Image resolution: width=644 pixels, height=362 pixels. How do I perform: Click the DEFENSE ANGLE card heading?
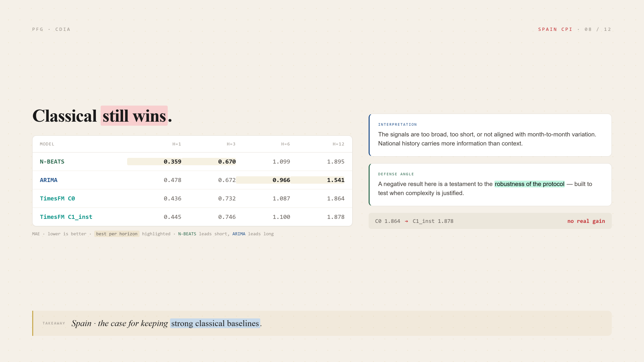point(396,174)
